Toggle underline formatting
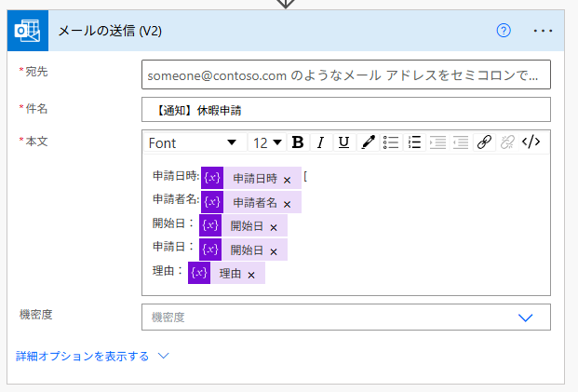 (343, 142)
